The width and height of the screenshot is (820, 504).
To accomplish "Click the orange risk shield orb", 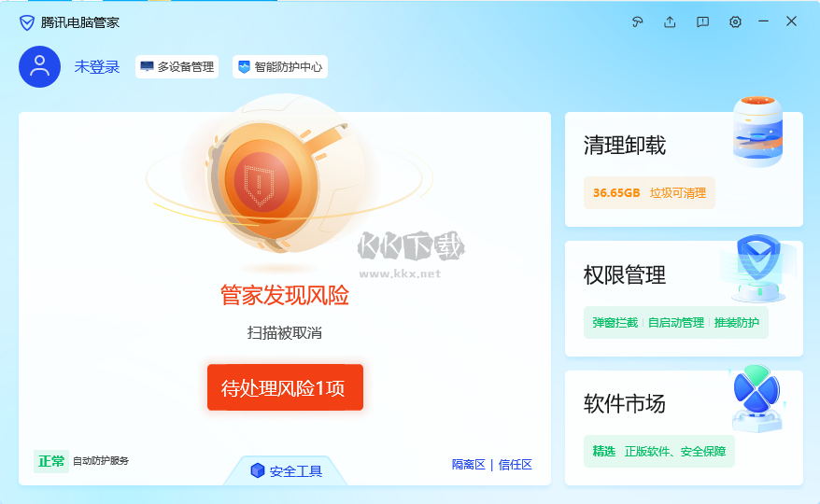I will click(262, 183).
